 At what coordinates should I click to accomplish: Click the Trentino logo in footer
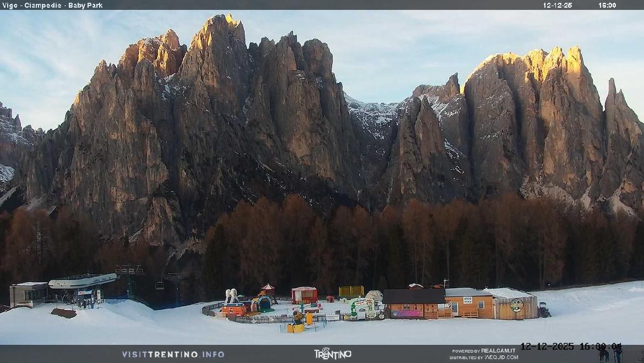pyautogui.click(x=332, y=354)
